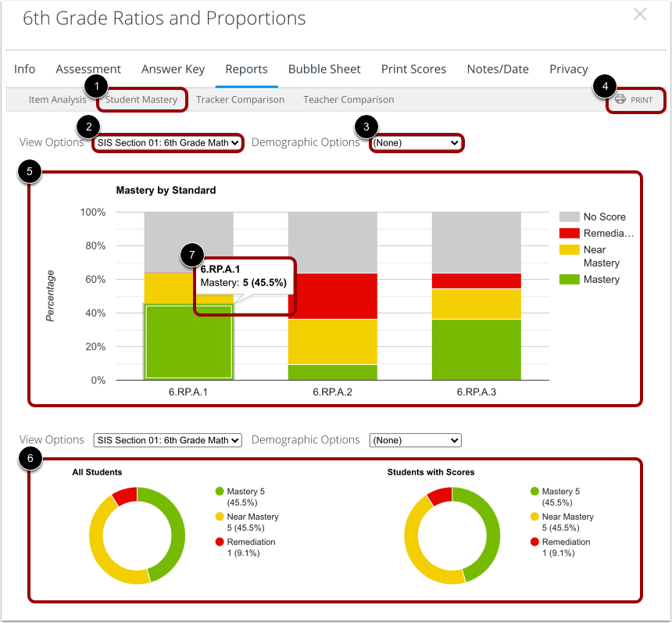The width and height of the screenshot is (672, 623).
Task: Open the Tracker Comparison view
Action: point(240,100)
